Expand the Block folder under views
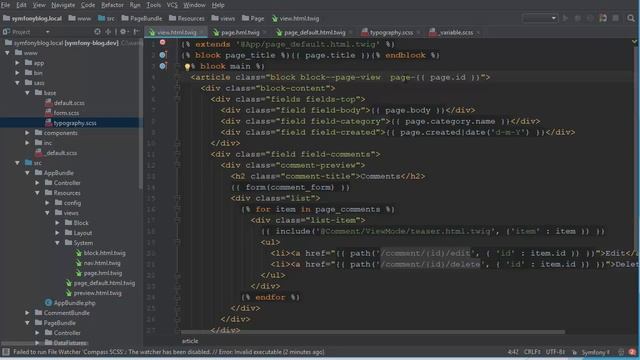Viewport: 640px width, 360px height. (58, 223)
